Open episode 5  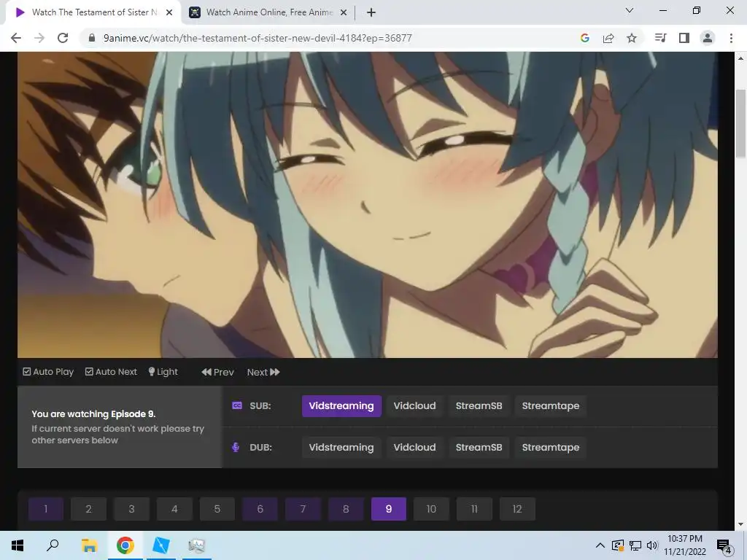point(217,509)
